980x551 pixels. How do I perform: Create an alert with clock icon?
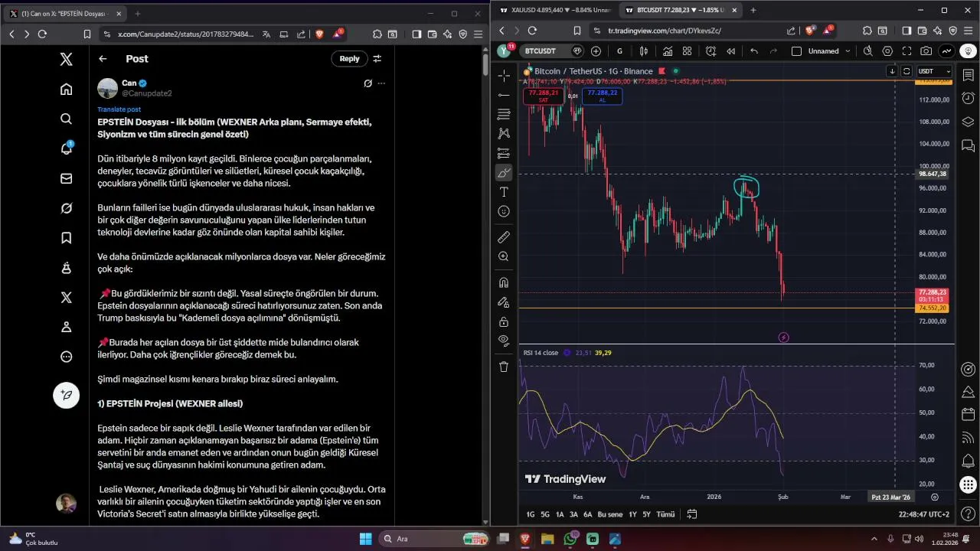pos(711,51)
